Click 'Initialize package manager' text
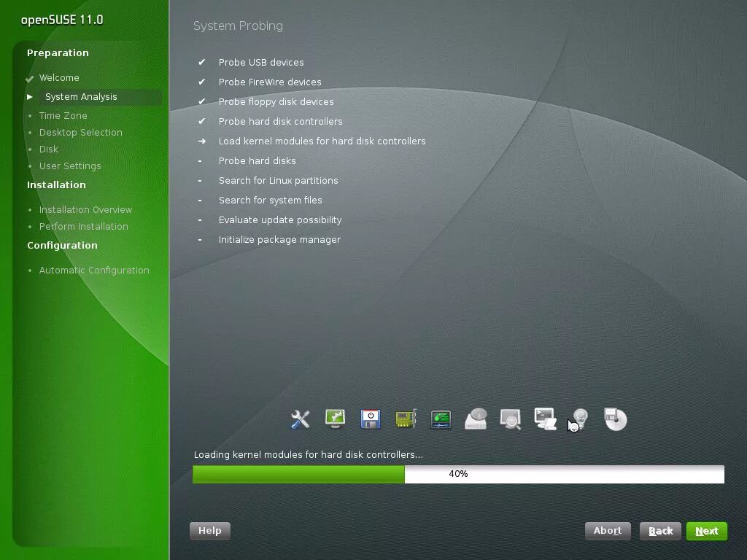The image size is (747, 560). (279, 239)
